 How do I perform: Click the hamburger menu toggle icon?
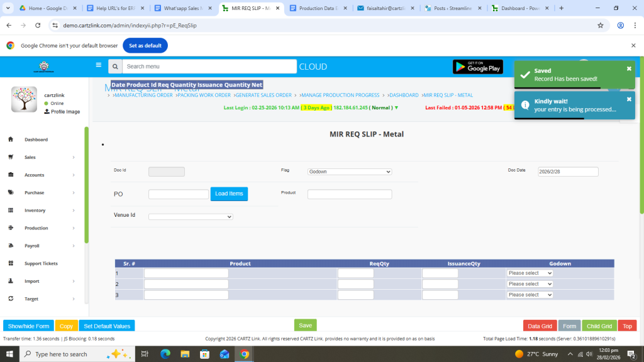98,65
